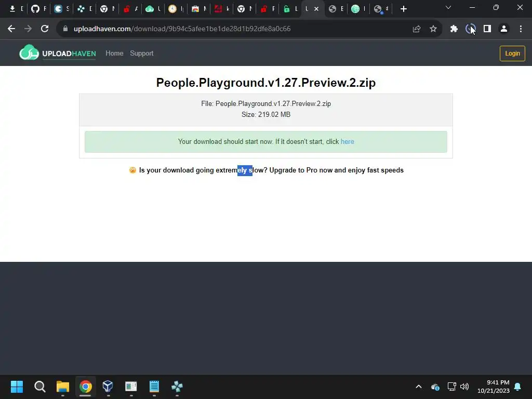Screen dimensions: 532x399
Task: Open the download progress indicator
Action: coord(471,29)
